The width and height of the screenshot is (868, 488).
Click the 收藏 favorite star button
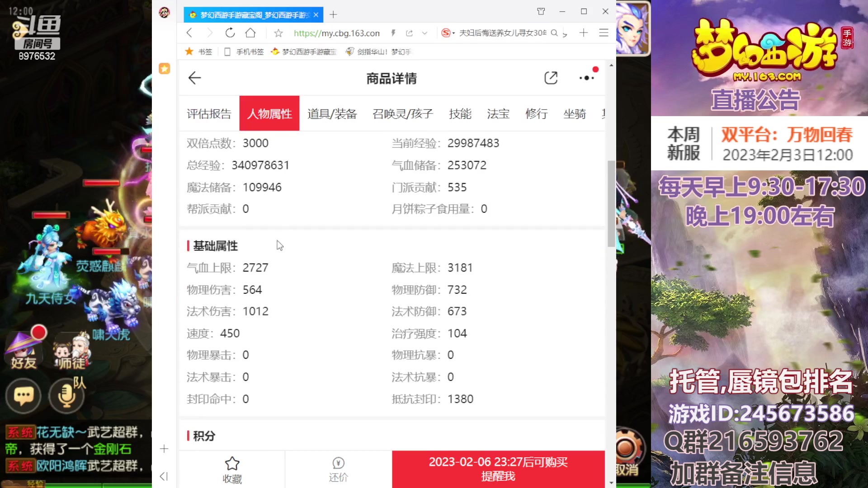pos(232,469)
